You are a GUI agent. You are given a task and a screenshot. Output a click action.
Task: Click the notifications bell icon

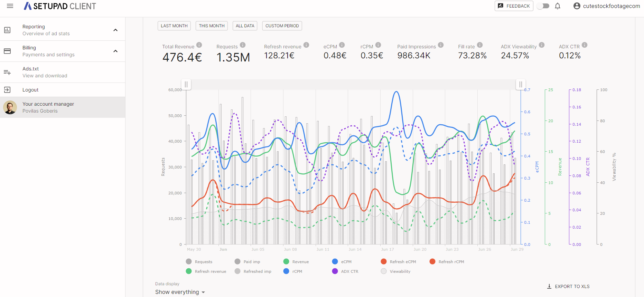pos(557,6)
